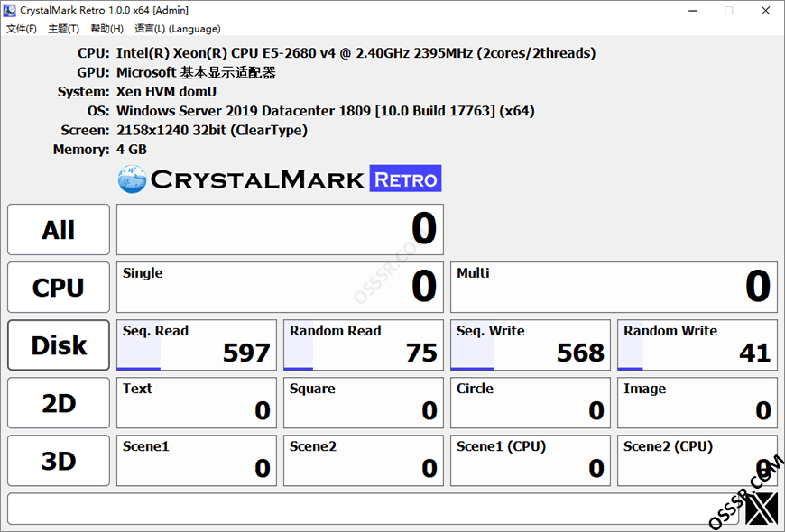
Task: Start the CPU benchmark button
Action: (x=59, y=288)
